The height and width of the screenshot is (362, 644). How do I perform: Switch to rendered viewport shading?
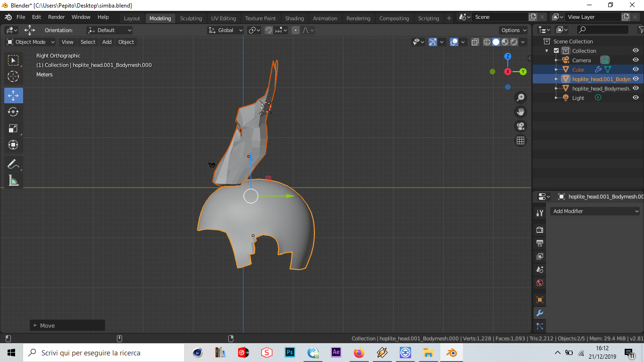[x=514, y=42]
